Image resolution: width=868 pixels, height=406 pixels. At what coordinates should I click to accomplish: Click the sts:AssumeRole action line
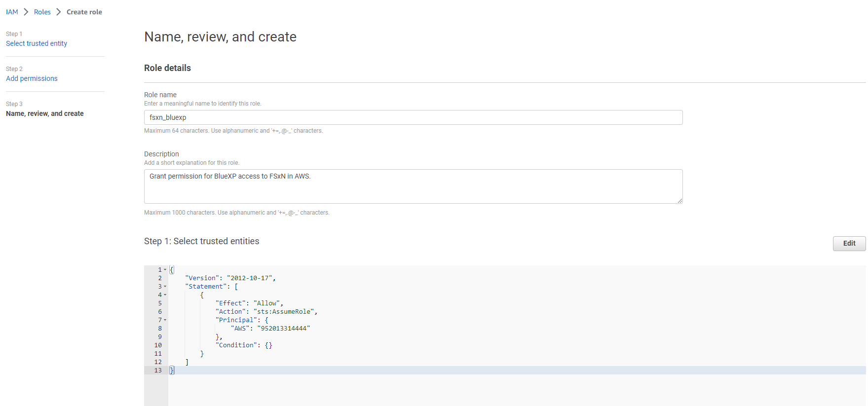click(284, 312)
